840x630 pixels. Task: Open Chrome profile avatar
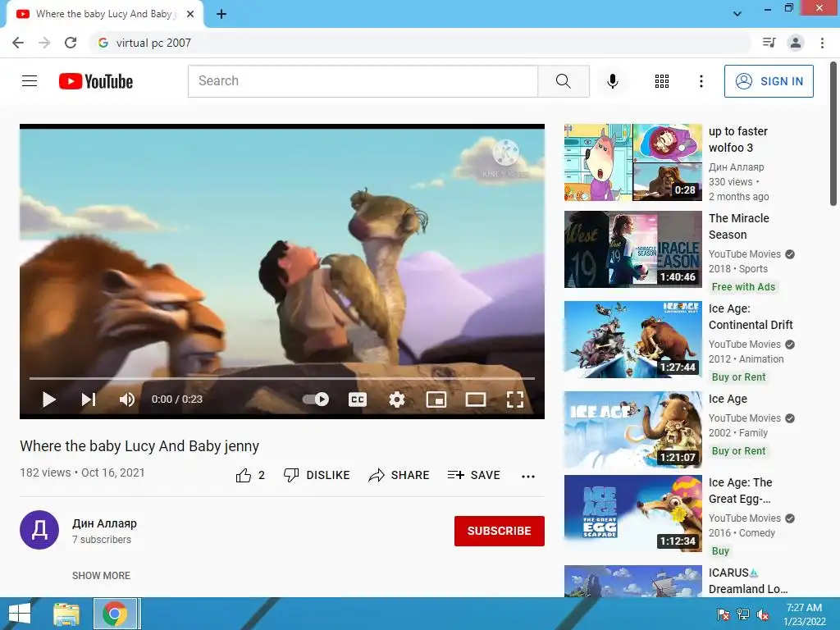click(796, 43)
